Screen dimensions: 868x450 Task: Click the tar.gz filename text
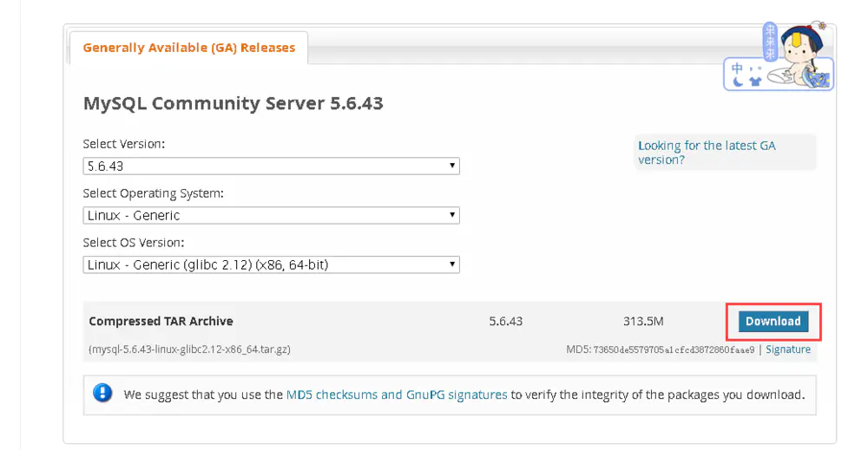pos(189,349)
